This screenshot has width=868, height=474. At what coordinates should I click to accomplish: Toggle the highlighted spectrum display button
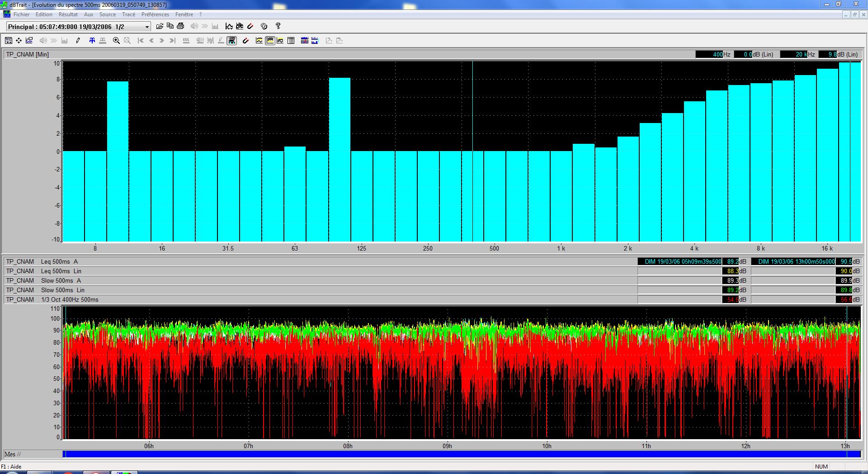point(232,40)
